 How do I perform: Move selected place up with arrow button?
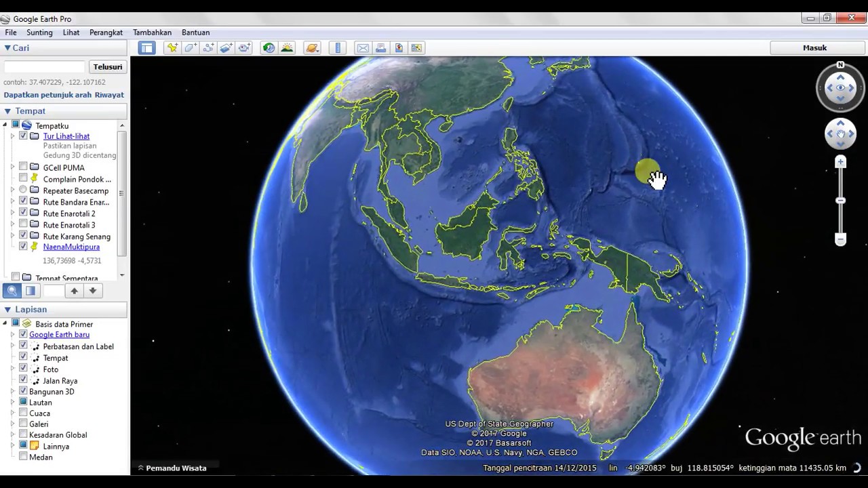click(75, 291)
